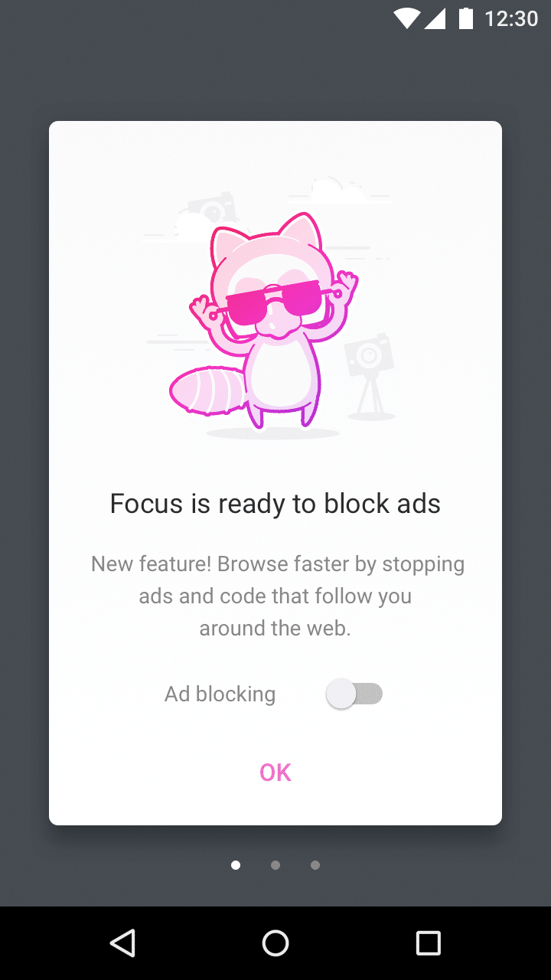Tap the OK button

click(x=275, y=773)
